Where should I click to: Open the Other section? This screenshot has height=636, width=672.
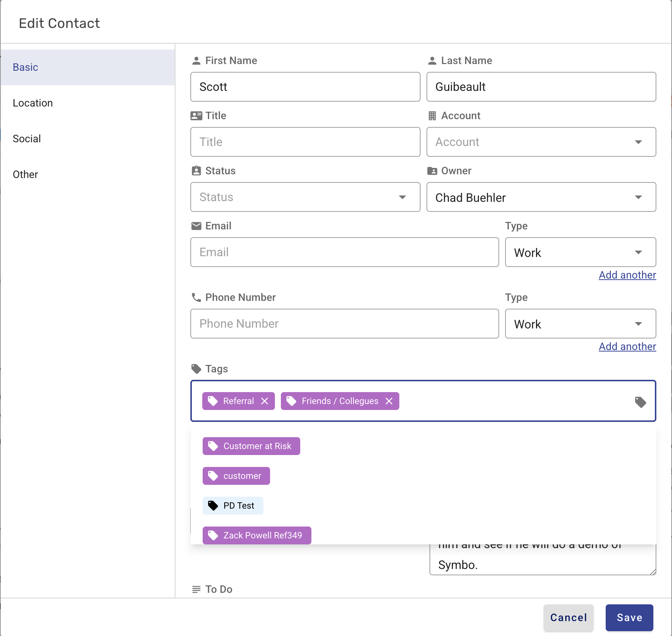click(x=25, y=175)
